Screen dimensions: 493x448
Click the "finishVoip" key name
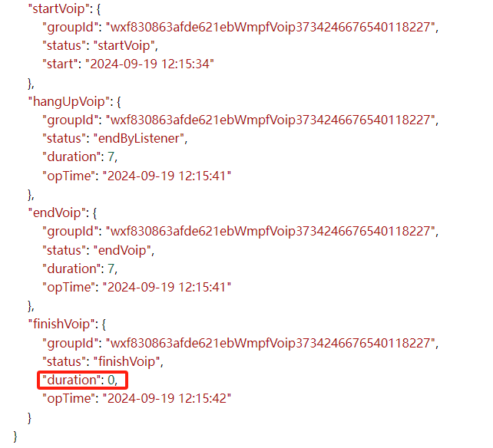61,324
